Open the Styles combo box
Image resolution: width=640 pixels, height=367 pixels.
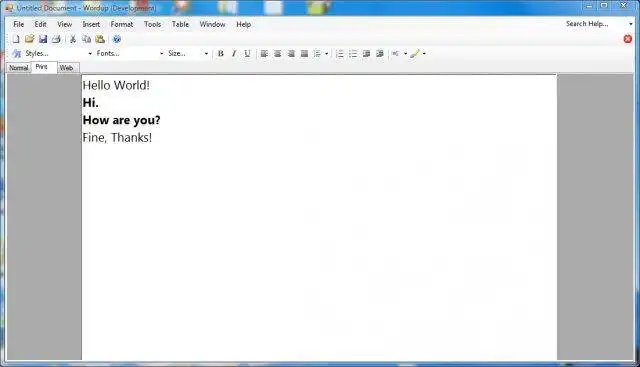[58, 53]
